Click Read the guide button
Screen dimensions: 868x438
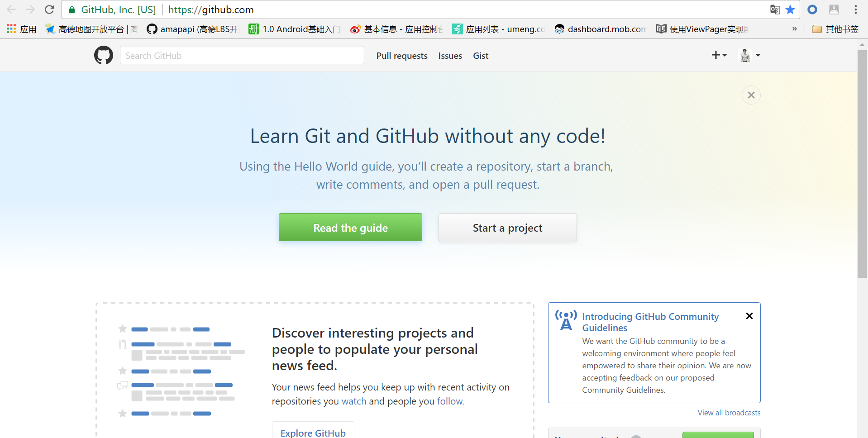350,227
